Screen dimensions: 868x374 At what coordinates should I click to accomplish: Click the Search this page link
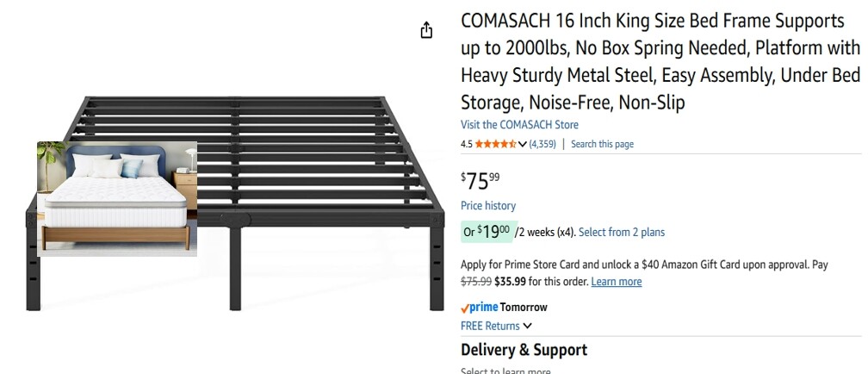click(602, 144)
